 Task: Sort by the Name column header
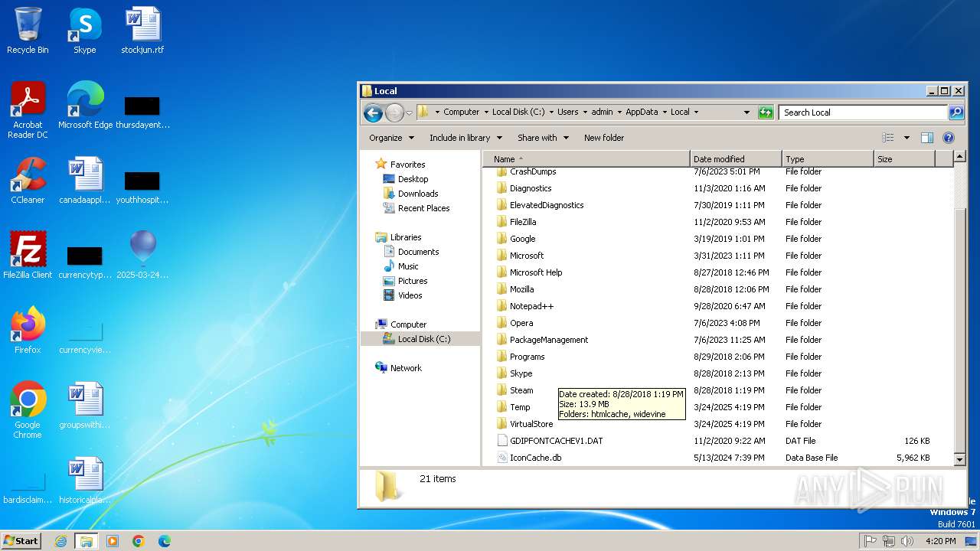click(x=586, y=159)
